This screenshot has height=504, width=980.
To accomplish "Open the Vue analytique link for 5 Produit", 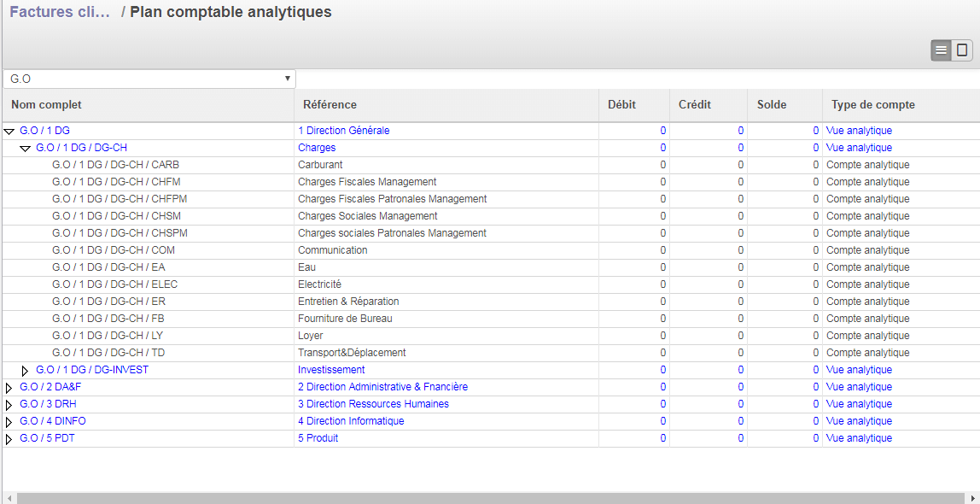I will pos(857,438).
